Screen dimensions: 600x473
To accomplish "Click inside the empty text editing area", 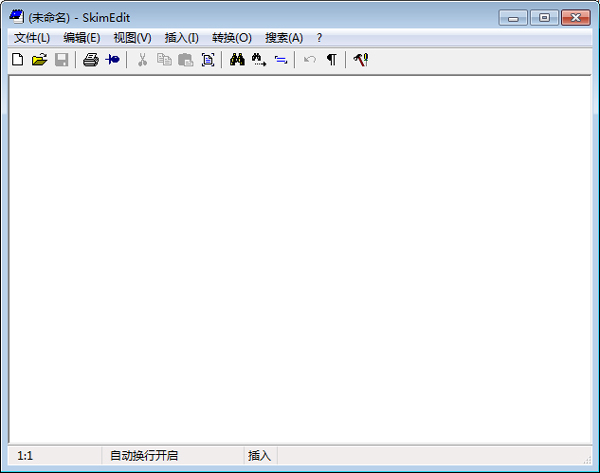I will (300, 259).
